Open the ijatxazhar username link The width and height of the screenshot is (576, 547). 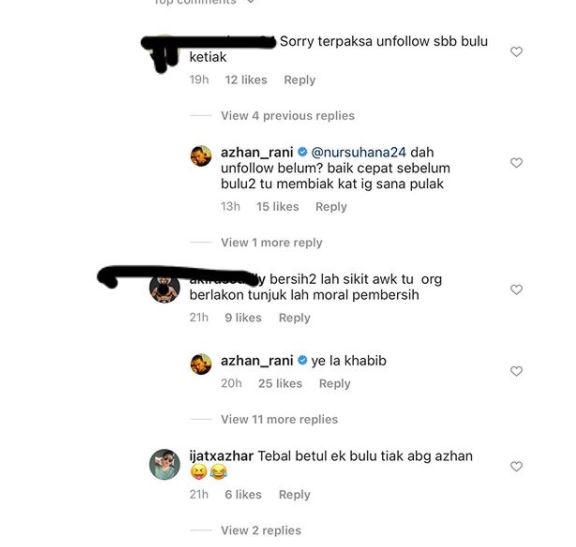(x=221, y=456)
